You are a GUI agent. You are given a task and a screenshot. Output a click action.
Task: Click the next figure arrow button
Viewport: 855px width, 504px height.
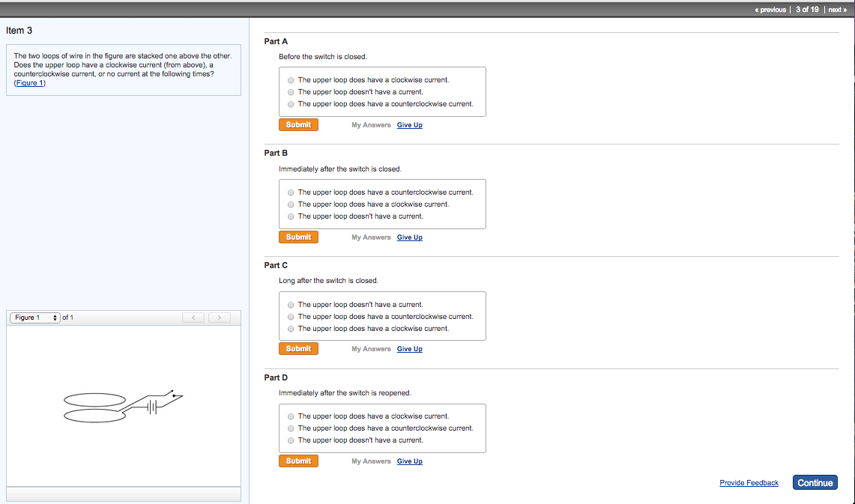point(219,318)
